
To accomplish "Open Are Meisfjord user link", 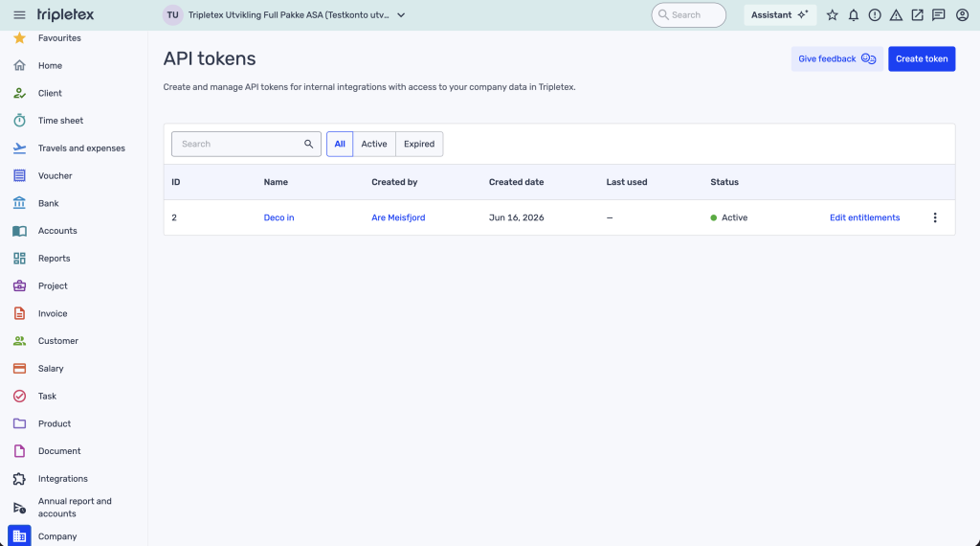I will point(398,217).
